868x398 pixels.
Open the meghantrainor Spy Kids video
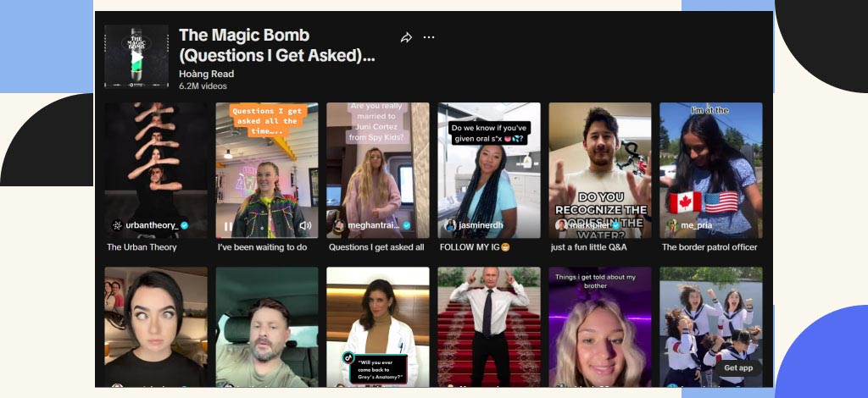[x=377, y=170]
